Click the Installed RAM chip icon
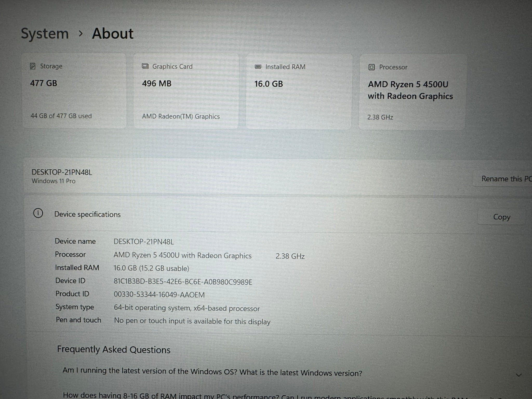 [x=258, y=67]
